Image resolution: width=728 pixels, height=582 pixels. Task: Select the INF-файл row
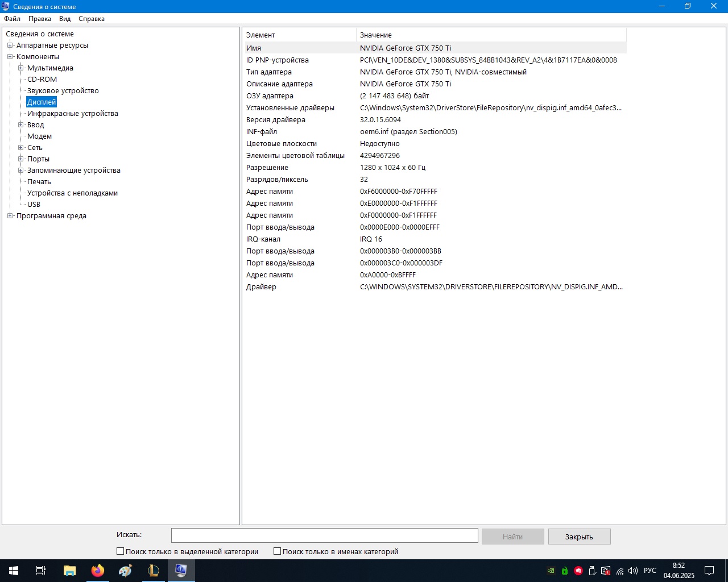click(x=436, y=132)
